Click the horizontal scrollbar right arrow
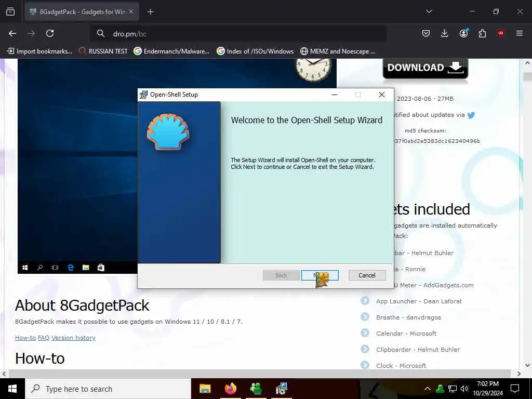 tap(519, 374)
